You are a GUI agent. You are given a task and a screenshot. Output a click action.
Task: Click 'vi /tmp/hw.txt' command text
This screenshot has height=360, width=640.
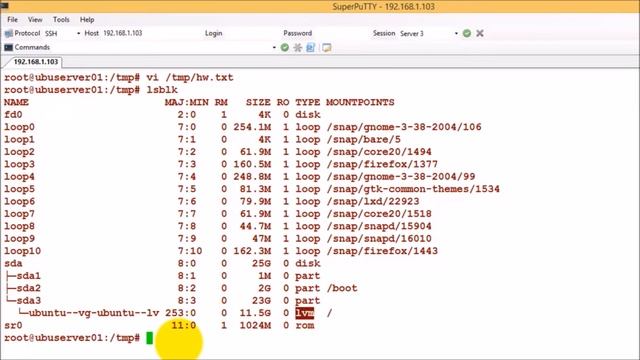click(x=190, y=78)
